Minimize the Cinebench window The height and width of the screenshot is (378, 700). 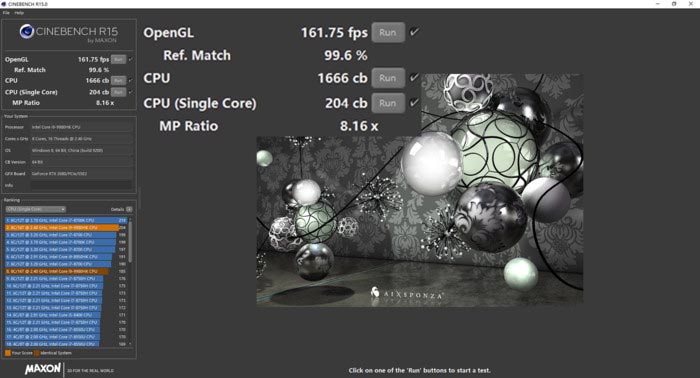pos(658,4)
